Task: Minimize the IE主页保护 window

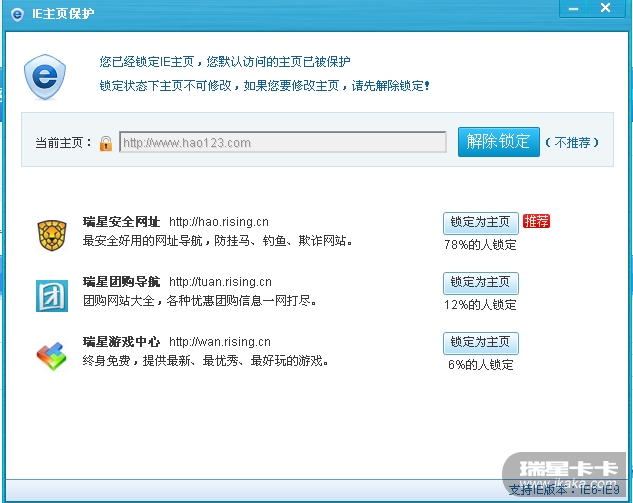Action: [x=573, y=8]
